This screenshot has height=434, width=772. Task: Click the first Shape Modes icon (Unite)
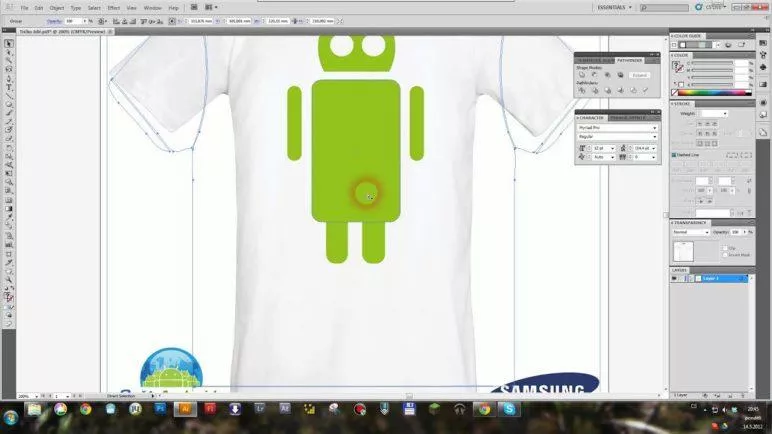coord(582,75)
